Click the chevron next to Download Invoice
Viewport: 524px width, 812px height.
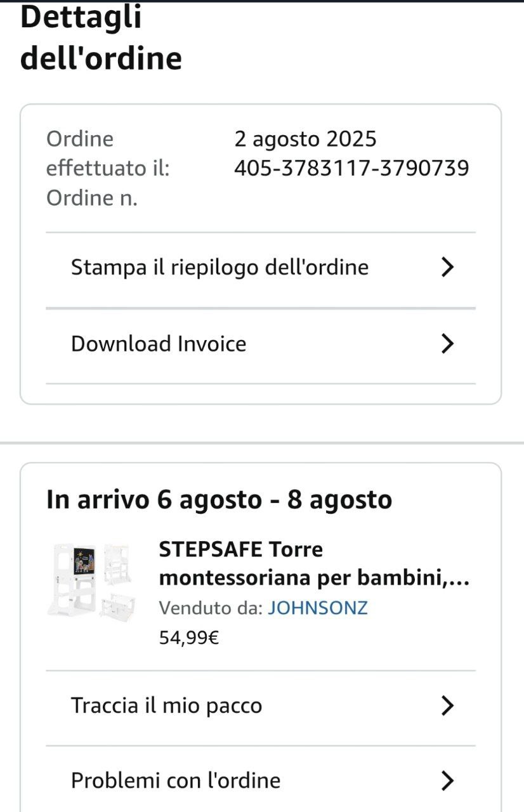[x=448, y=344]
